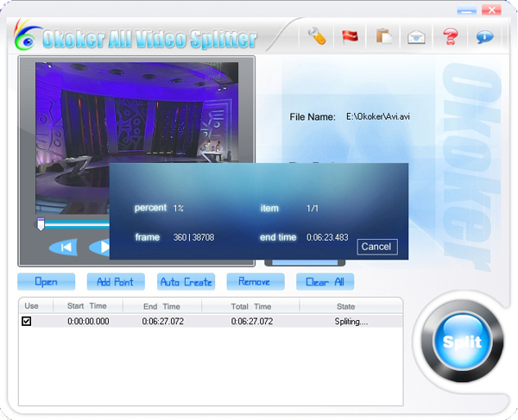This screenshot has width=518, height=420.
Task: Sort by Start Time column header
Action: (x=87, y=306)
